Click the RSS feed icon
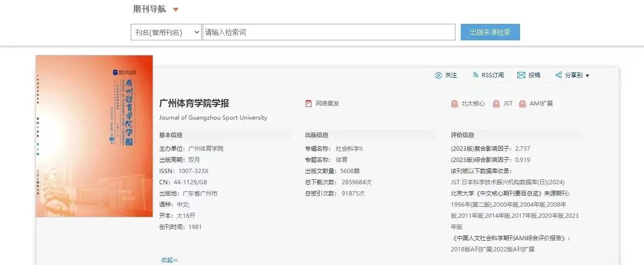 click(476, 75)
